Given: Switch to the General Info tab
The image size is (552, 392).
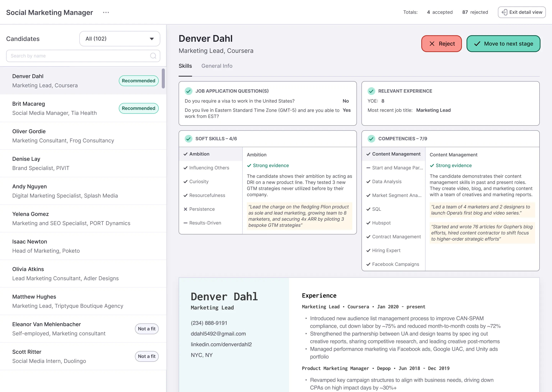Looking at the screenshot, I should coord(217,66).
